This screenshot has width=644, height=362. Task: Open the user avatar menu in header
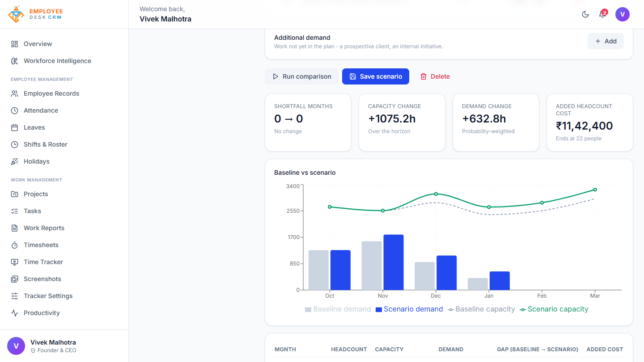623,14
